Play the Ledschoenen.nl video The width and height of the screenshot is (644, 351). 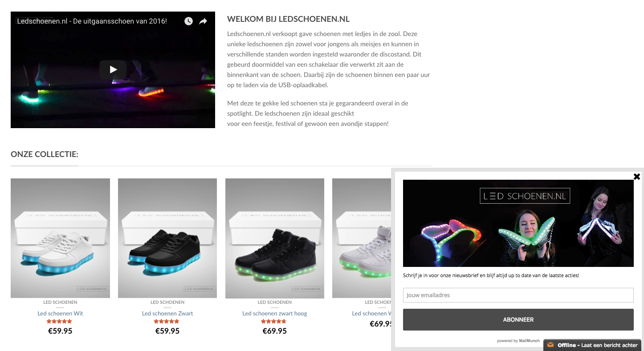(113, 69)
